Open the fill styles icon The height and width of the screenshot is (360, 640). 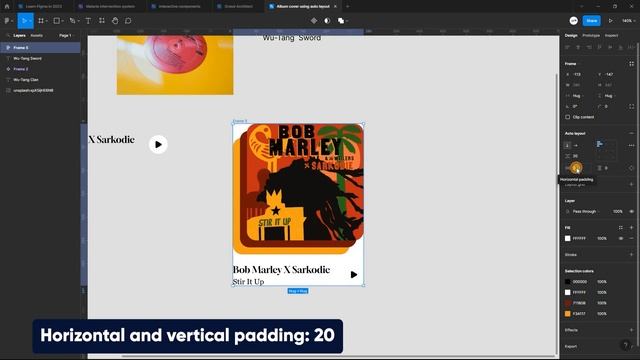(x=621, y=228)
